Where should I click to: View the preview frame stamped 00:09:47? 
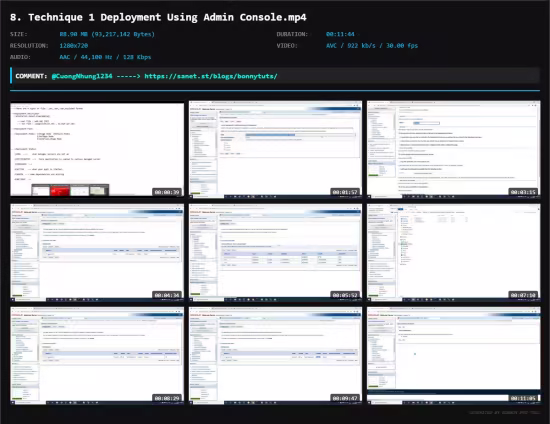(x=275, y=356)
